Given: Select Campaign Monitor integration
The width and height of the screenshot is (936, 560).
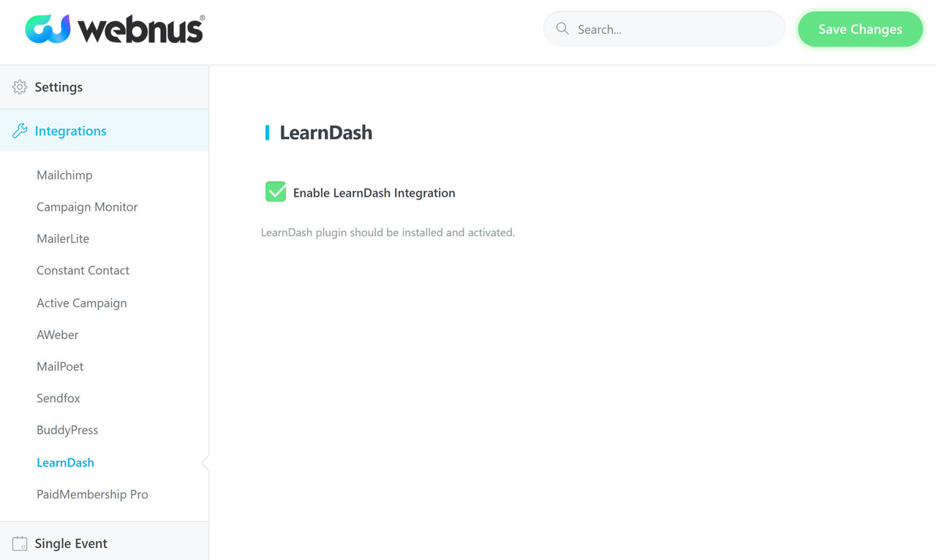Looking at the screenshot, I should point(87,207).
